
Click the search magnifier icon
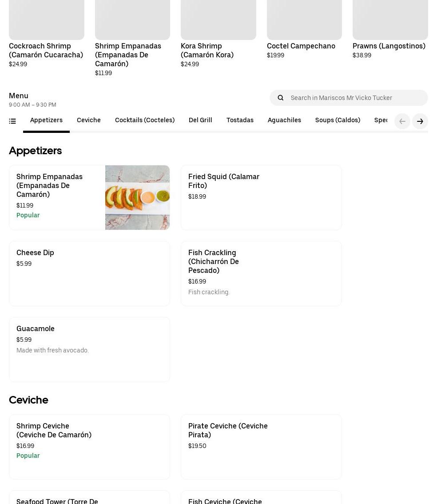click(281, 98)
